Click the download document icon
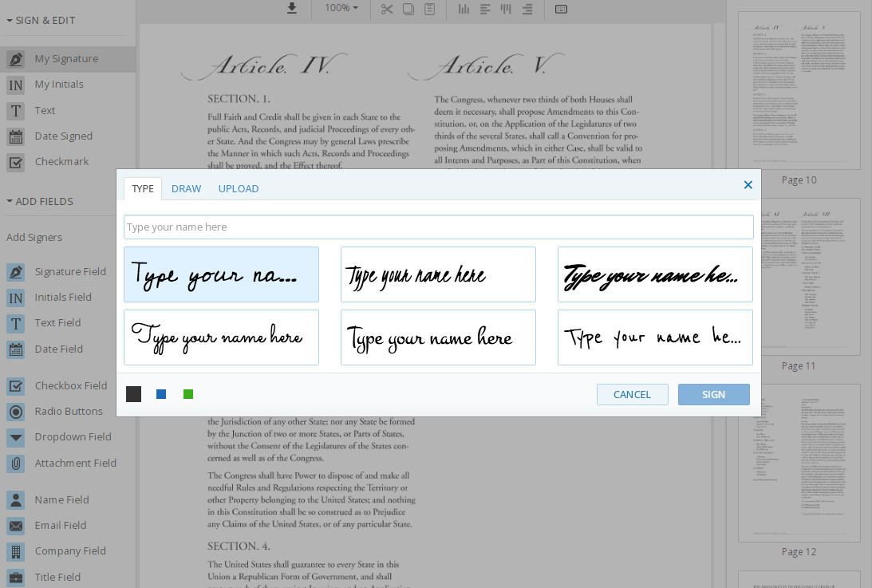 click(x=291, y=10)
